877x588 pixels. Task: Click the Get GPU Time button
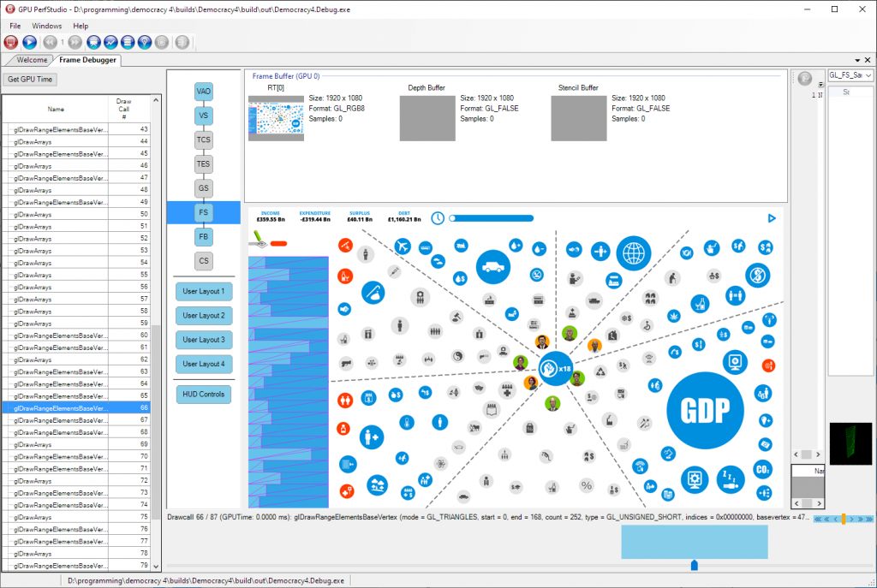click(x=30, y=80)
